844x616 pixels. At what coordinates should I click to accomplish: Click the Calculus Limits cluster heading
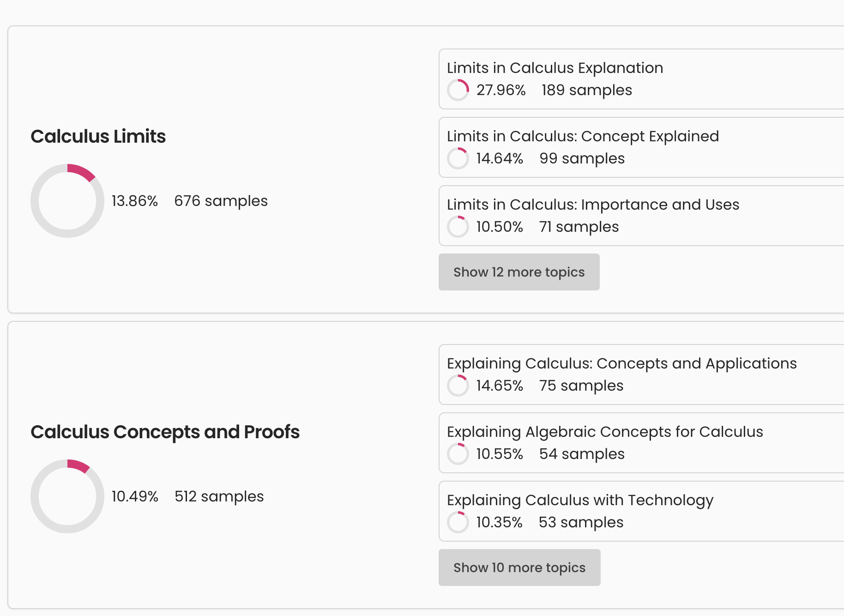pos(98,136)
